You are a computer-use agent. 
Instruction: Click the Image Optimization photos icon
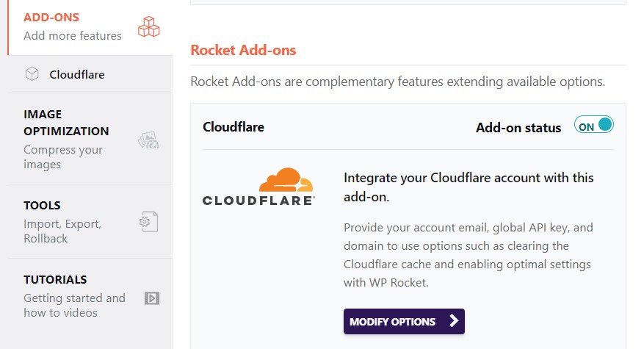(x=148, y=140)
